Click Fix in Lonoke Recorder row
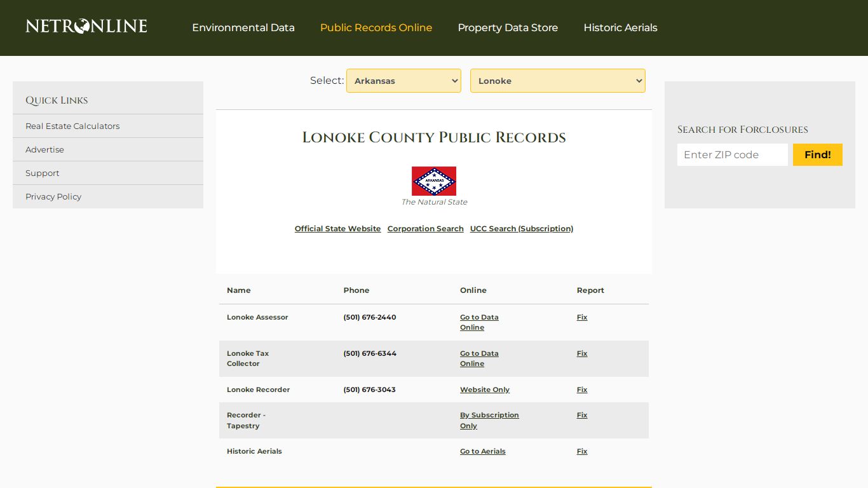 [x=582, y=390]
